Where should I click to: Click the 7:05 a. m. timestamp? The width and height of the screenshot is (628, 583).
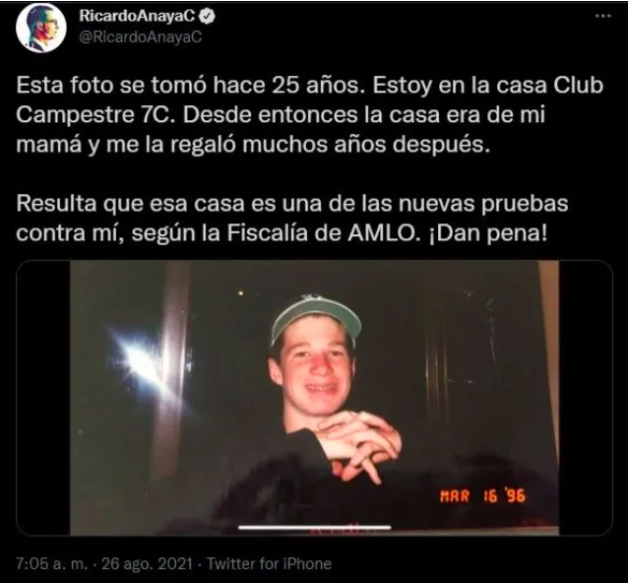coord(52,564)
